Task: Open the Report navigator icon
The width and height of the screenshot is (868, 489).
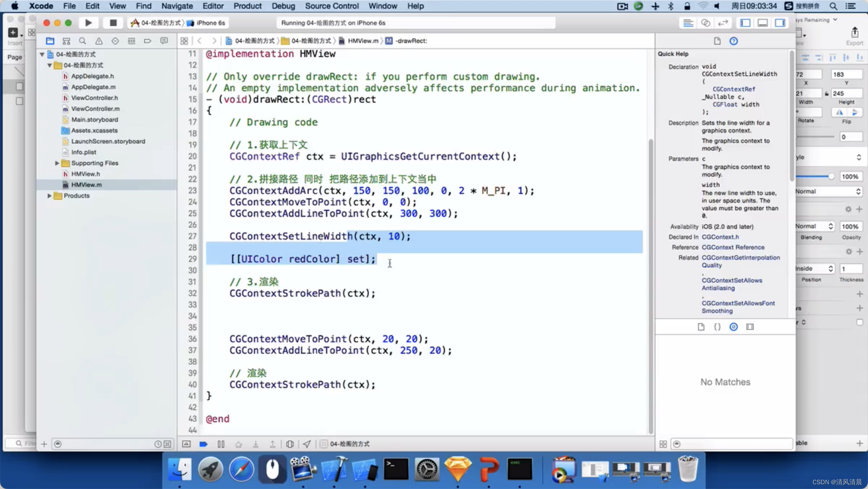Action: 164,41
